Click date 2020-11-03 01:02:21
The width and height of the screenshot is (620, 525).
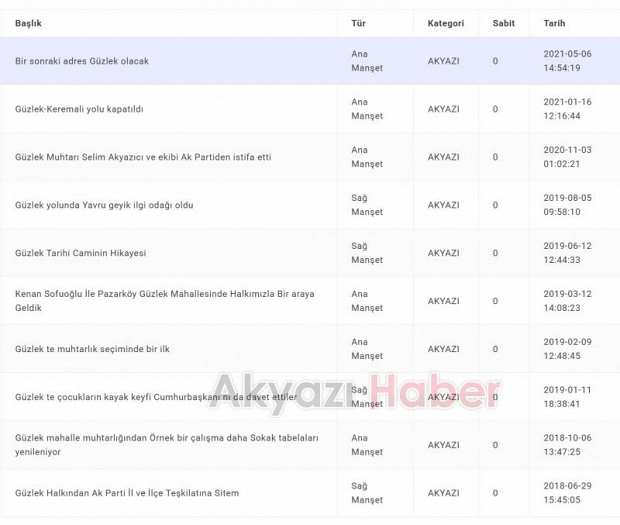(x=567, y=157)
